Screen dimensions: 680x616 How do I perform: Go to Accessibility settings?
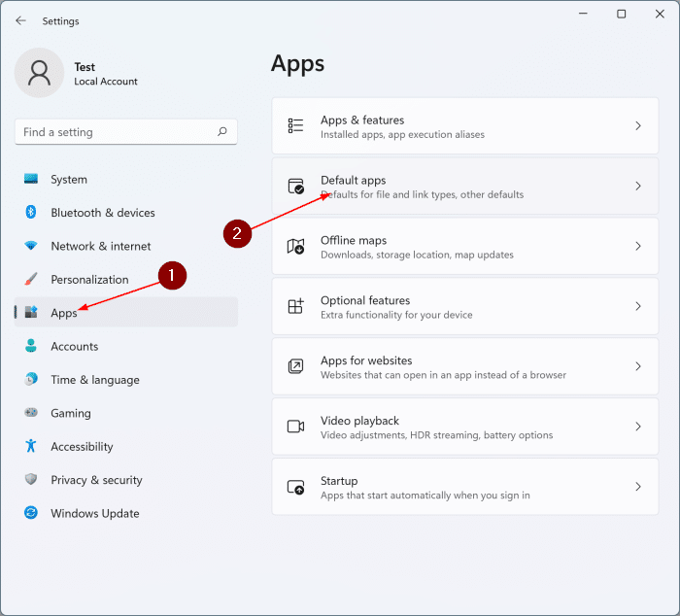pos(126,446)
